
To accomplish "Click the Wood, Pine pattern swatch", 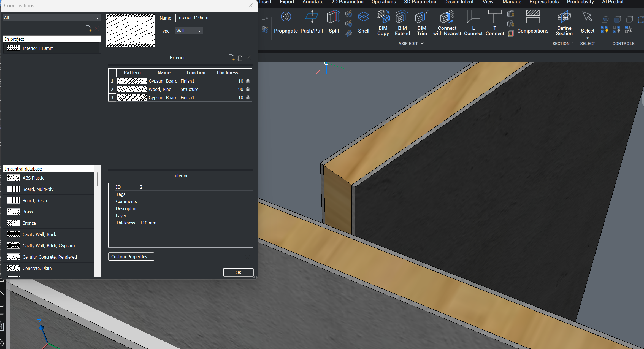I will pyautogui.click(x=132, y=89).
